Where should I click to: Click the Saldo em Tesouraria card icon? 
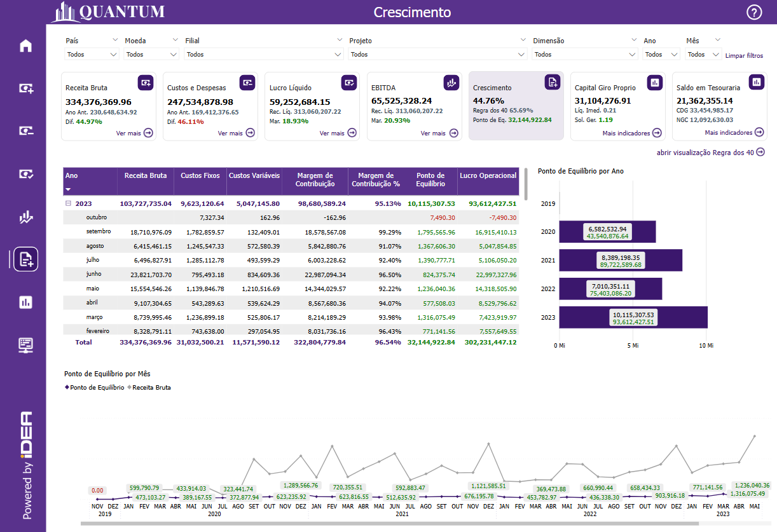coord(756,82)
